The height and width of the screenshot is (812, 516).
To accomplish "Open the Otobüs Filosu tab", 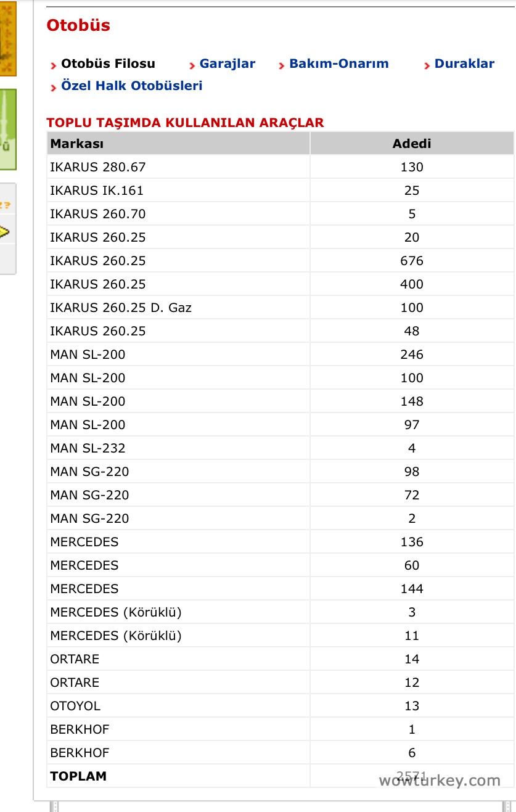I will click(108, 64).
